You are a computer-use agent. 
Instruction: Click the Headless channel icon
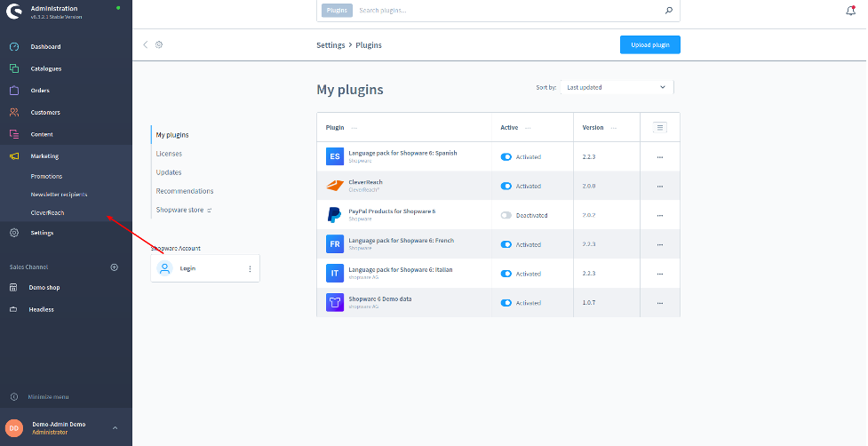point(14,310)
